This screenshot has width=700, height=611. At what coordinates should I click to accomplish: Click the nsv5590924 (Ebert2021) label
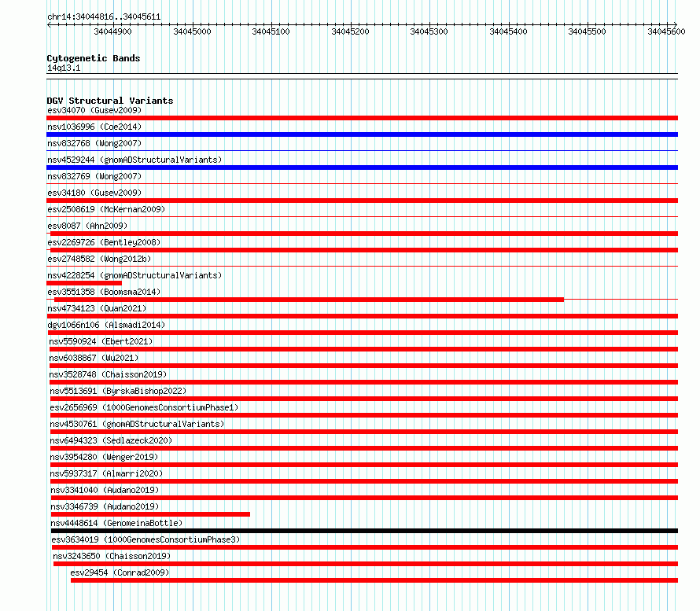point(101,341)
